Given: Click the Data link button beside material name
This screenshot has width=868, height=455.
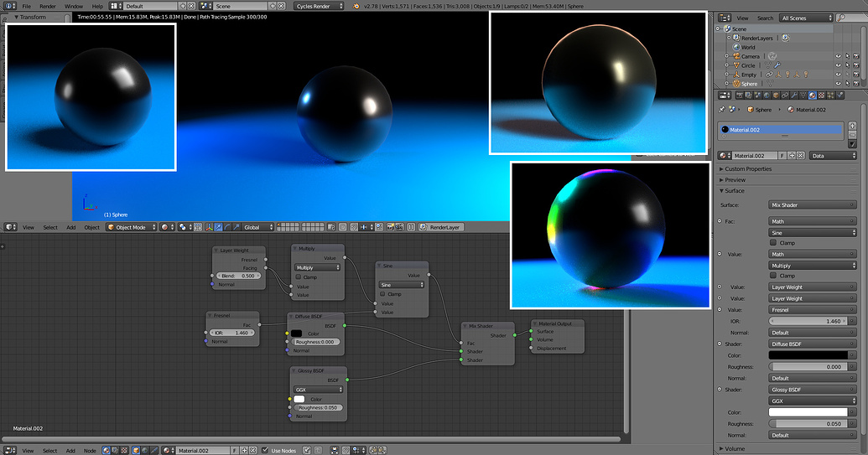Looking at the screenshot, I should (x=833, y=156).
